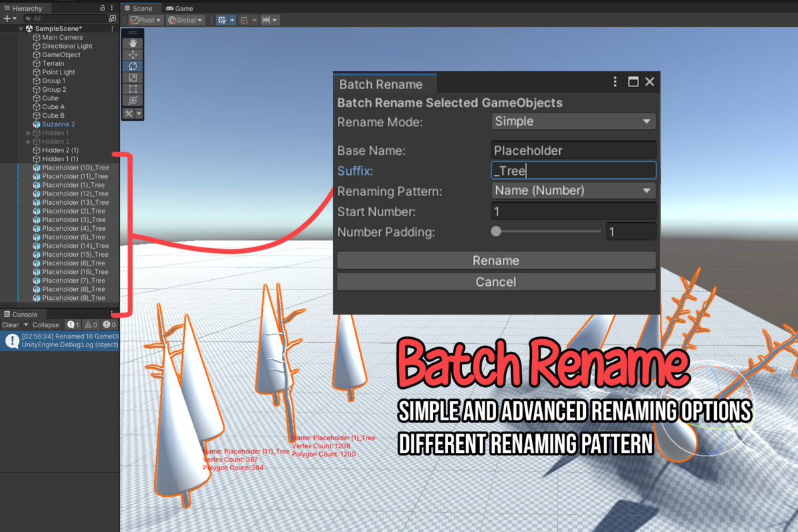Image resolution: width=798 pixels, height=532 pixels.
Task: Select the Move tool in Scene
Action: click(133, 55)
